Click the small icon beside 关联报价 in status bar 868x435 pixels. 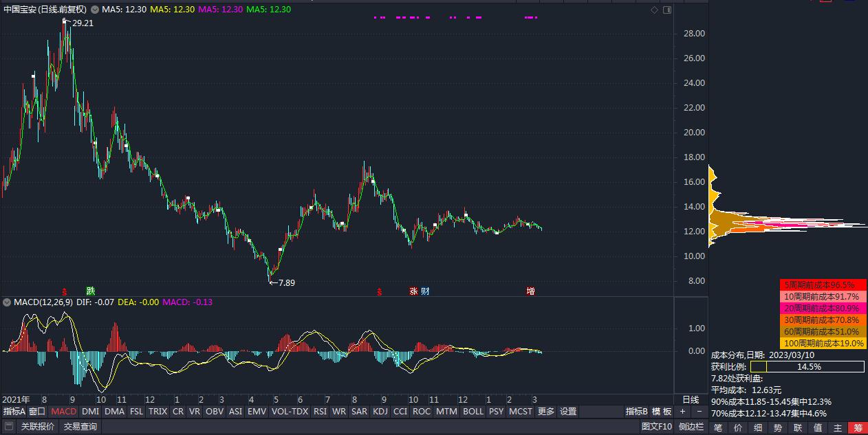(x=8, y=427)
